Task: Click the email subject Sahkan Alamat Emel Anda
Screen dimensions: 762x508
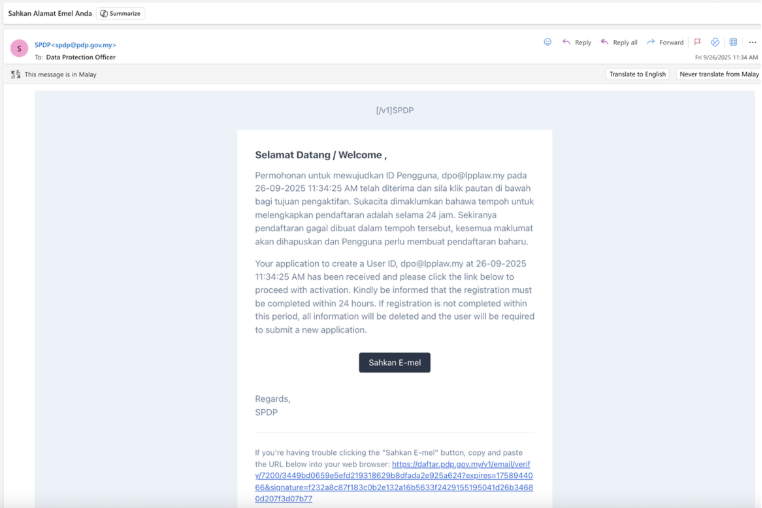Action: 49,13
